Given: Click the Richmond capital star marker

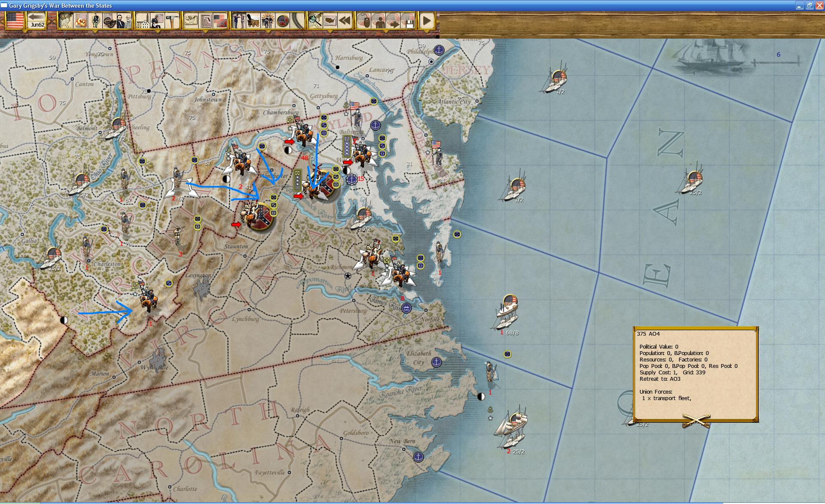Looking at the screenshot, I should pyautogui.click(x=348, y=276).
